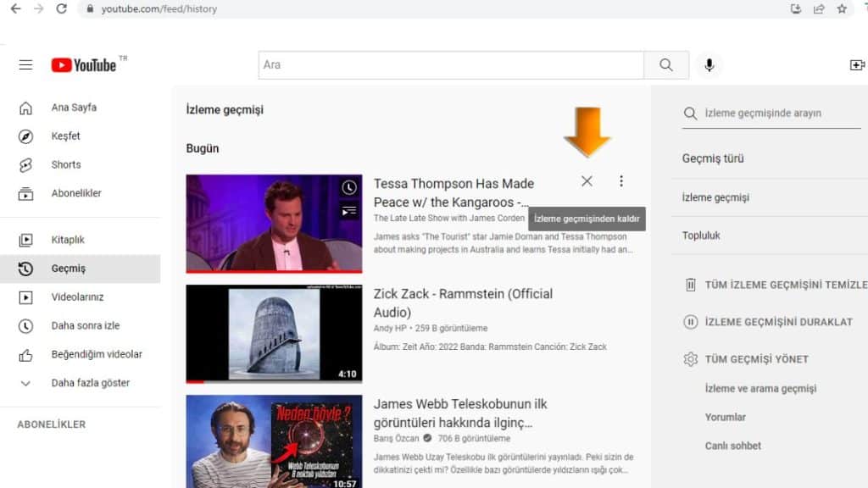Click the lock icon in the address bar
This screenshot has height=488, width=868.
click(x=90, y=9)
